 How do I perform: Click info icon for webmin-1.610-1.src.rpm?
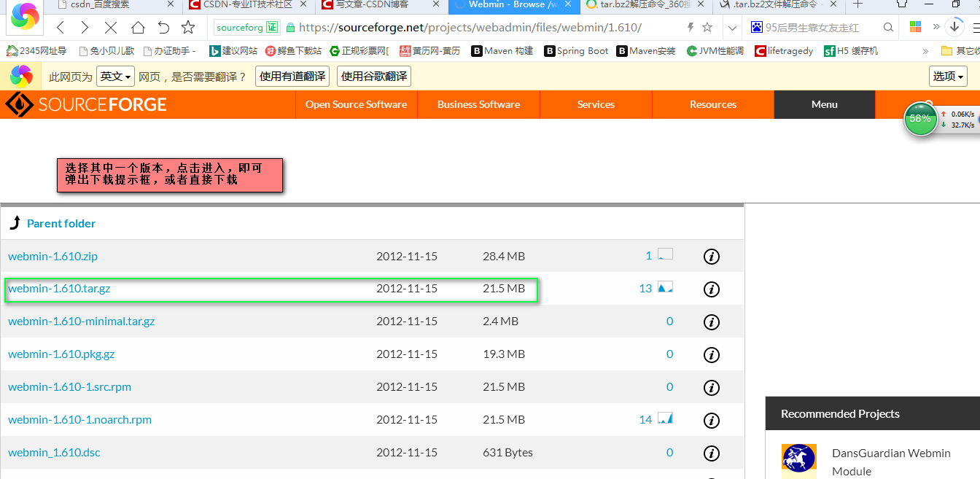712,388
